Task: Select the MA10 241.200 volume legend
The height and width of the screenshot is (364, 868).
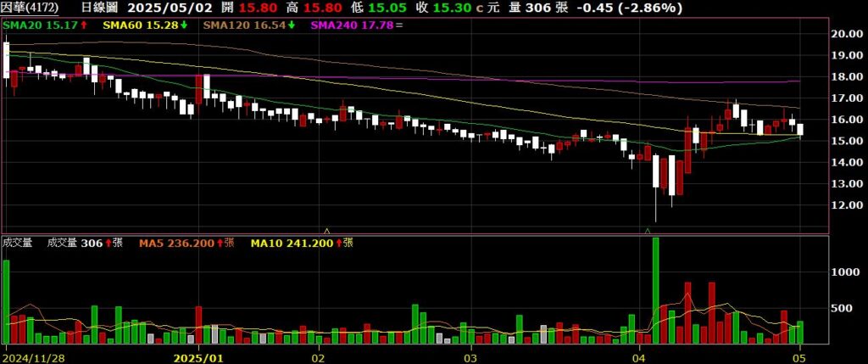Action: 303,243
